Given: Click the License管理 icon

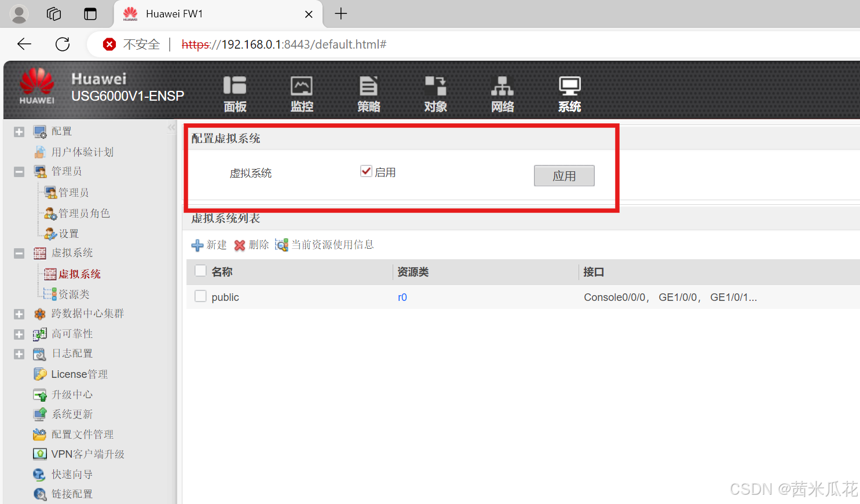Looking at the screenshot, I should coord(40,374).
